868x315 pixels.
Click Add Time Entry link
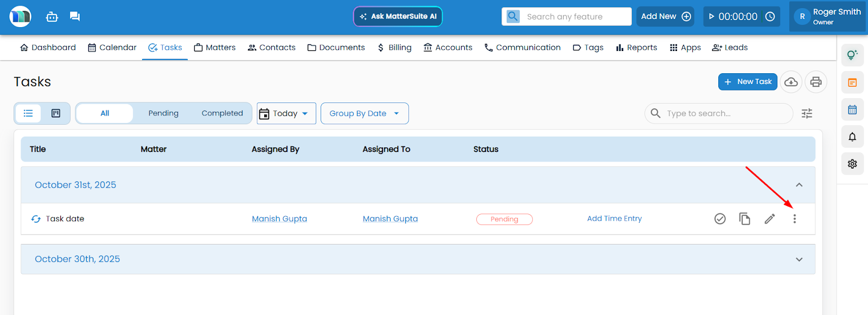pos(614,218)
